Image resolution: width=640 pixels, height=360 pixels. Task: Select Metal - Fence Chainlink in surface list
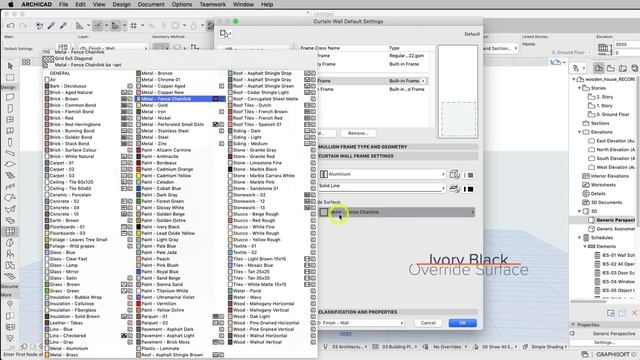click(x=180, y=99)
